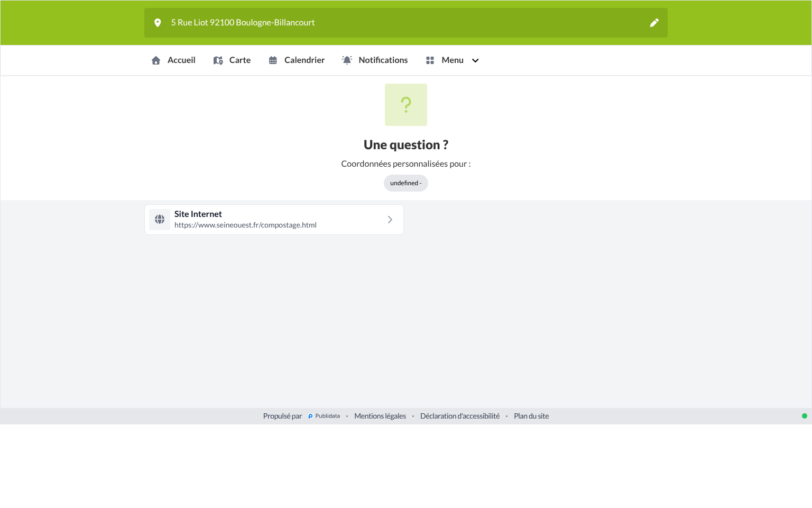Click the Carte map icon
The width and height of the screenshot is (812, 508).
point(218,60)
